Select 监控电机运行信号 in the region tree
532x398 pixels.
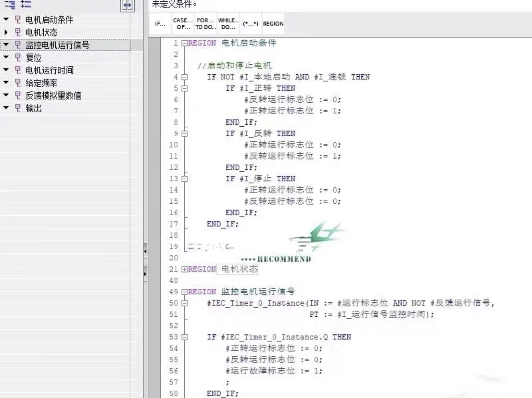coord(57,45)
